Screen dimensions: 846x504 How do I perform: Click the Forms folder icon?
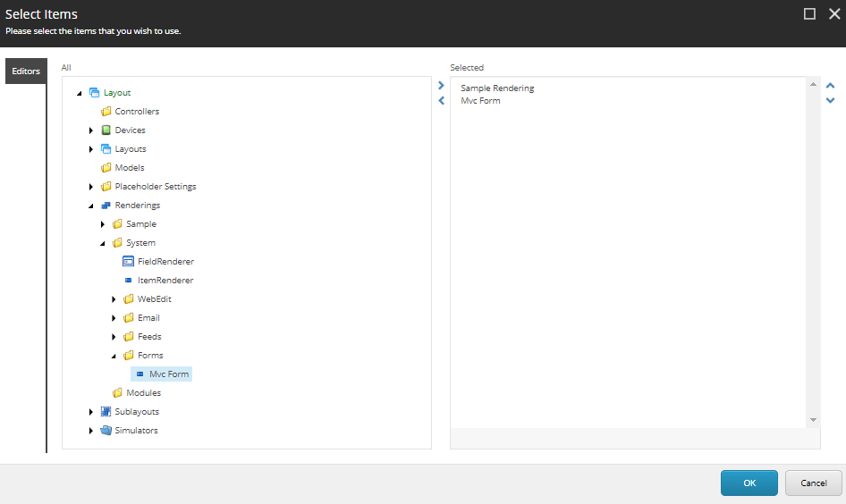(x=129, y=356)
